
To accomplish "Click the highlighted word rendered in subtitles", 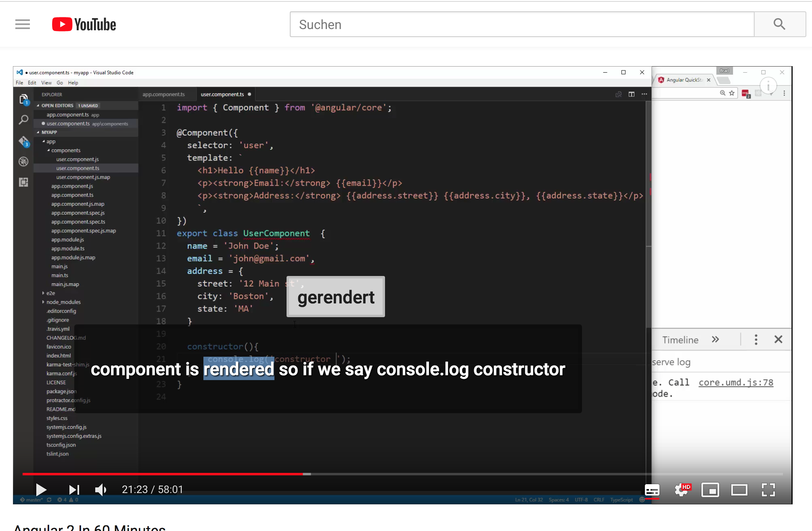I will [x=239, y=369].
